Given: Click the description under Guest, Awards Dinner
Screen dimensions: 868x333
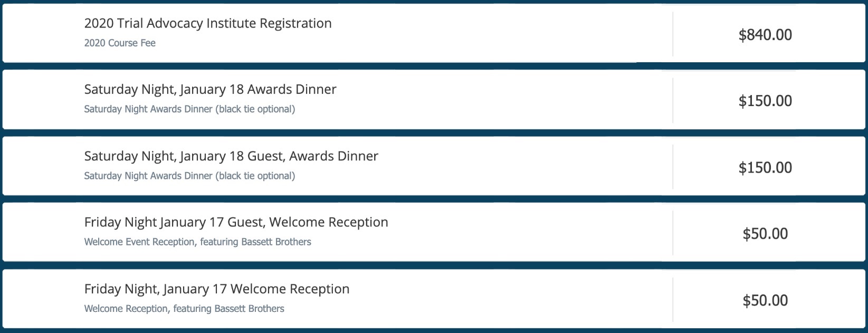Looking at the screenshot, I should click(x=189, y=176).
